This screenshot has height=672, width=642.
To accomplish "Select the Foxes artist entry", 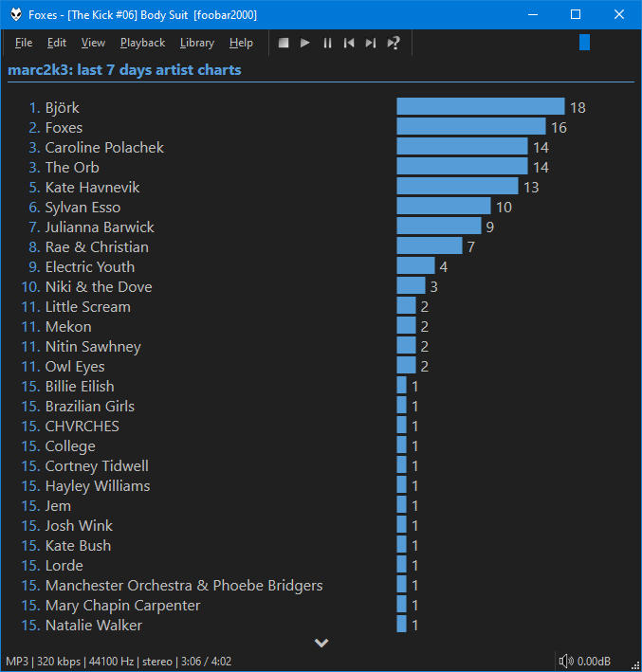I will click(64, 128).
